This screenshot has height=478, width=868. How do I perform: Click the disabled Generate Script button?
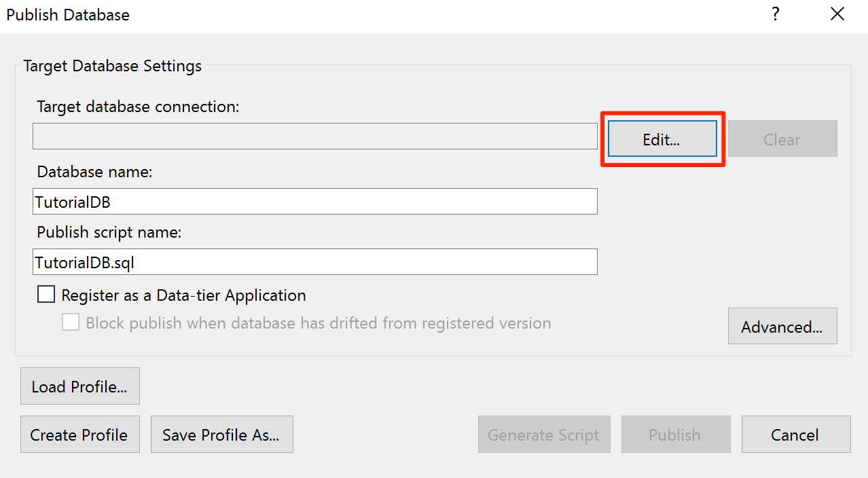[543, 434]
